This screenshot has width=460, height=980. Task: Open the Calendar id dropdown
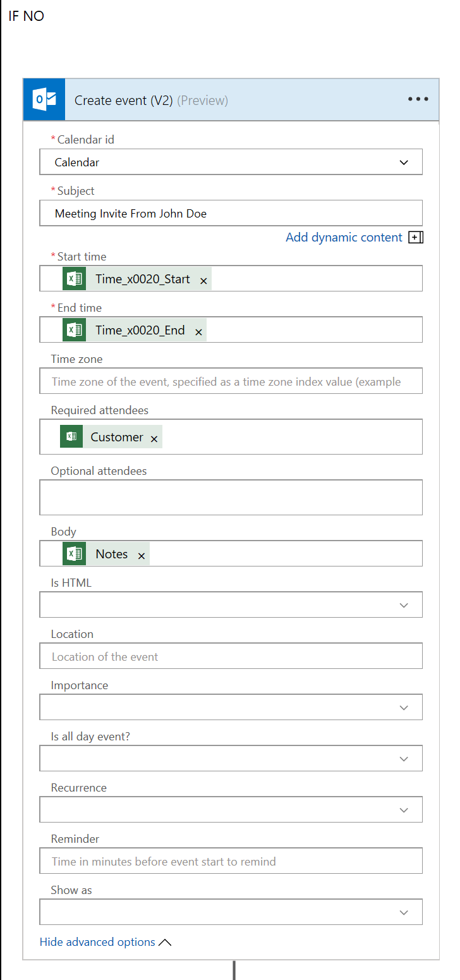coord(404,162)
